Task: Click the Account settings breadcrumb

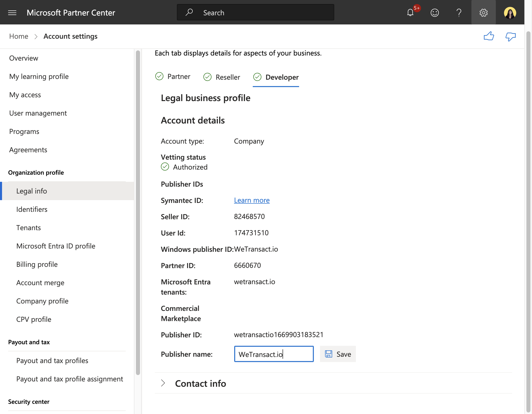Action: point(70,36)
